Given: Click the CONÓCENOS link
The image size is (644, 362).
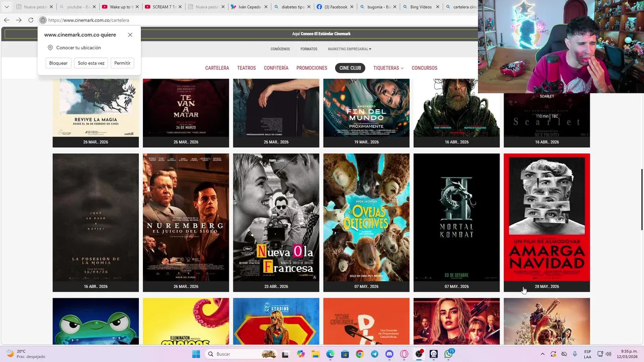Looking at the screenshot, I should pos(280,49).
